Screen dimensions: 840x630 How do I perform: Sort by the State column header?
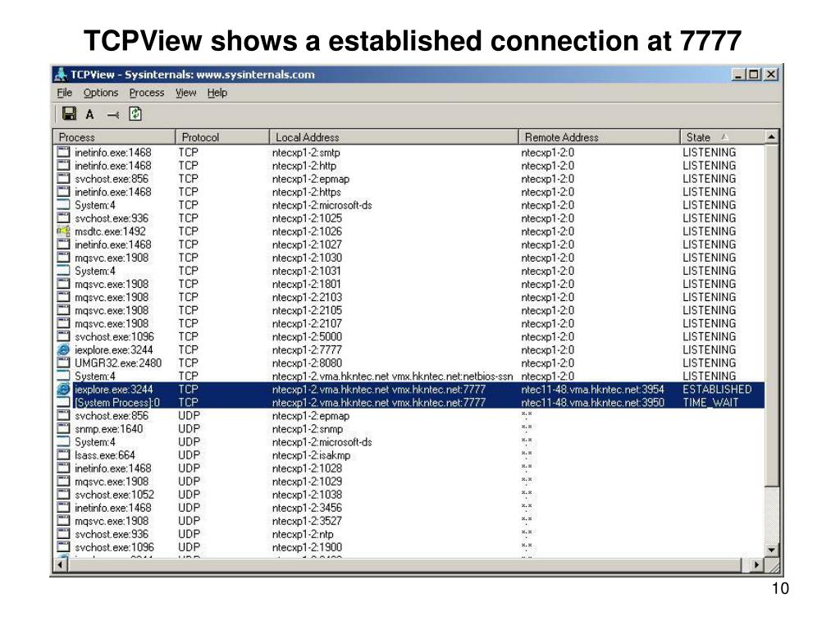point(722,137)
